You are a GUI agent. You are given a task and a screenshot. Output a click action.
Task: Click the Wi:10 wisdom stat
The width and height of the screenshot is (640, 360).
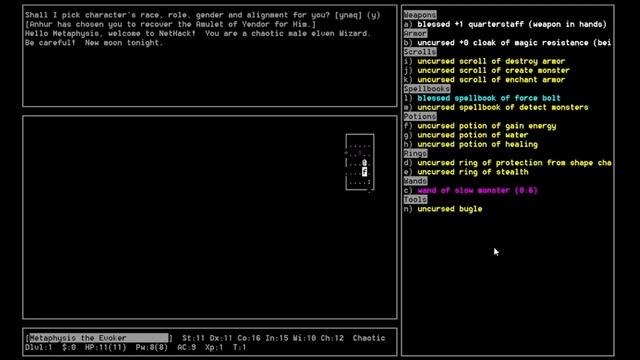(x=304, y=338)
